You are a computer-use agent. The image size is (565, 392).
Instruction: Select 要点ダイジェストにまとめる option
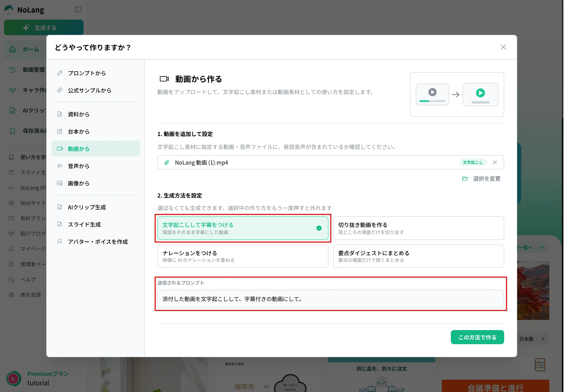pos(418,256)
